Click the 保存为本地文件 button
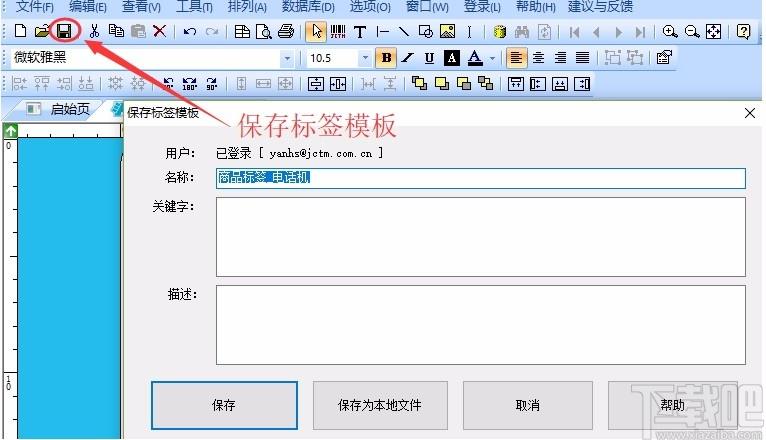Image resolution: width=766 pixels, height=440 pixels. click(380, 405)
